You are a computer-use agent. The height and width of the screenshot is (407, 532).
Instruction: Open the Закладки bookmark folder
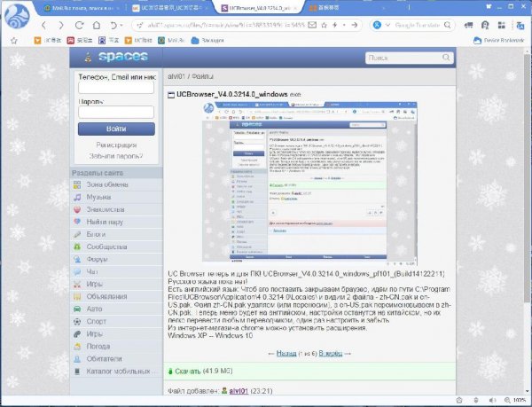point(207,41)
